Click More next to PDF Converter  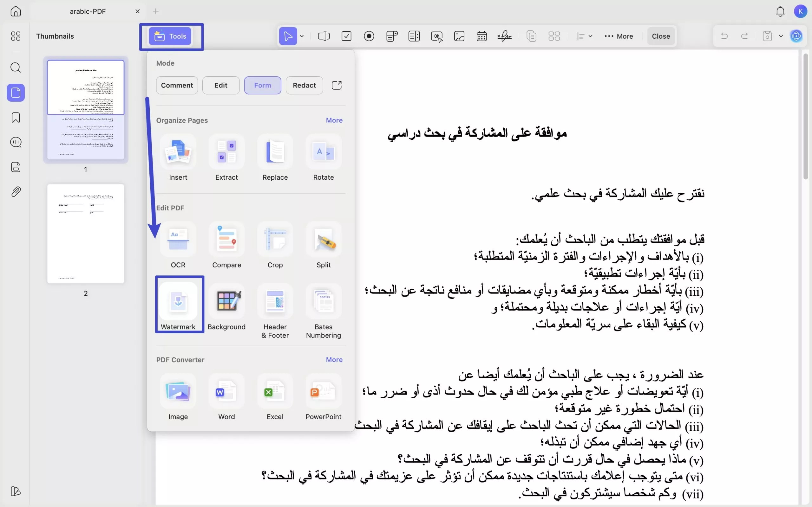coord(334,359)
